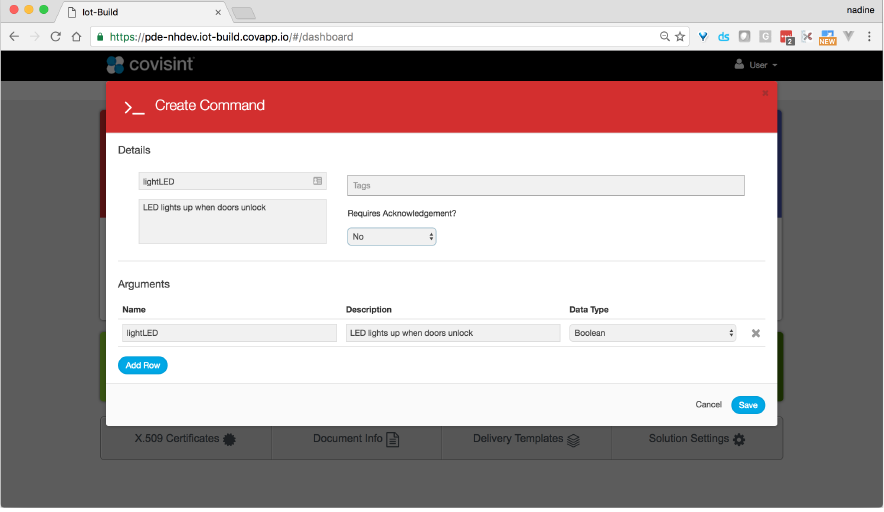Click the Tags input field

[x=545, y=186]
